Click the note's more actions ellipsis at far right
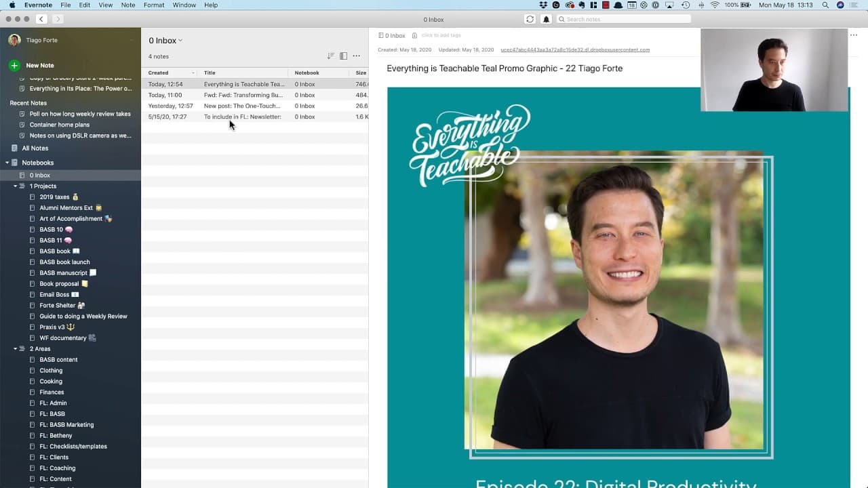The height and width of the screenshot is (488, 868). [853, 35]
